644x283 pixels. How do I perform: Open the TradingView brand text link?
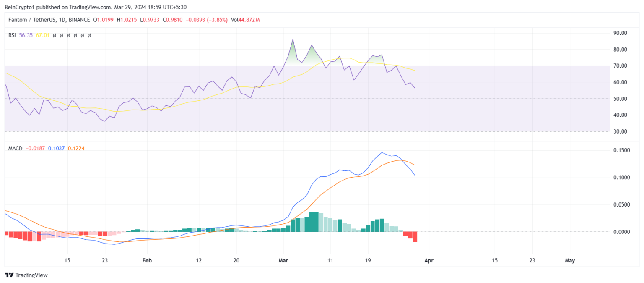pyautogui.click(x=31, y=275)
